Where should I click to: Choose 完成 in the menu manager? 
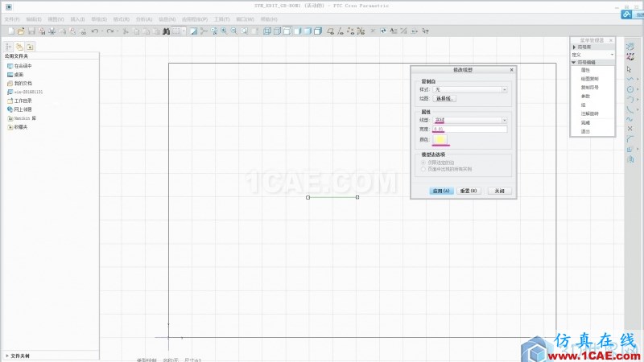(x=585, y=122)
